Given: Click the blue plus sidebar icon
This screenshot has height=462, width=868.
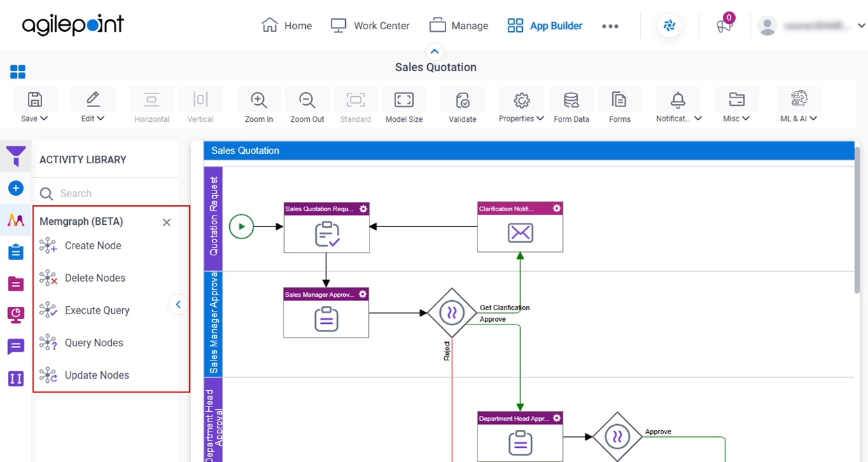Looking at the screenshot, I should pos(16,188).
